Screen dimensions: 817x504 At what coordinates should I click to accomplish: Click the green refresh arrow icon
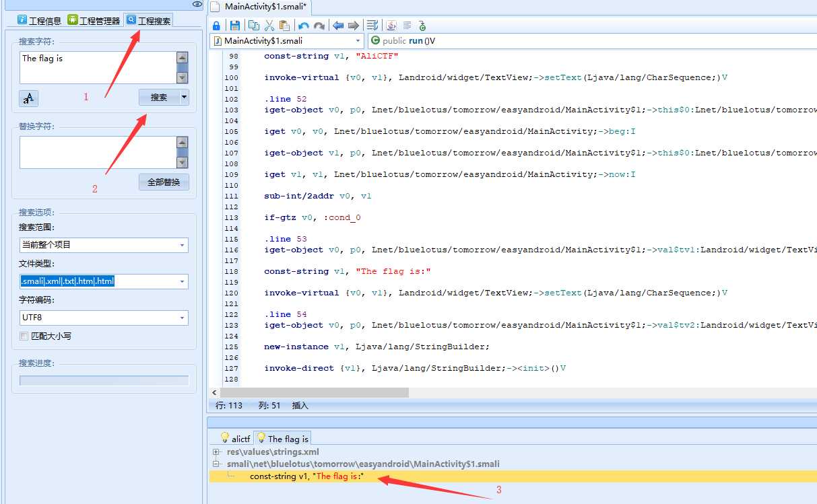tap(422, 26)
